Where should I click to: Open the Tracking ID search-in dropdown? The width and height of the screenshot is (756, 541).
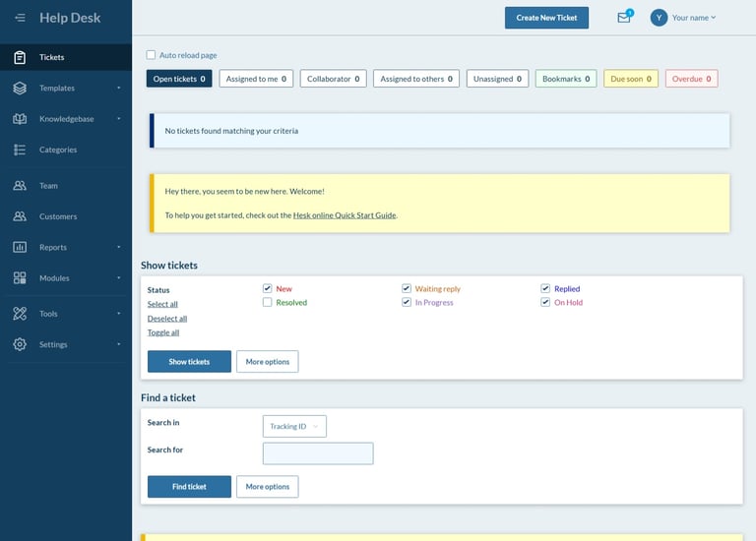(294, 426)
